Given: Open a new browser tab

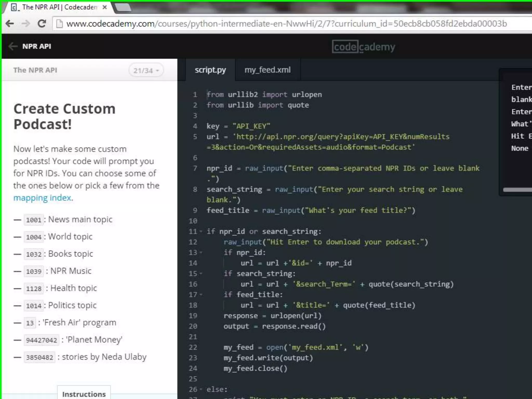Looking at the screenshot, I should 123,8.
